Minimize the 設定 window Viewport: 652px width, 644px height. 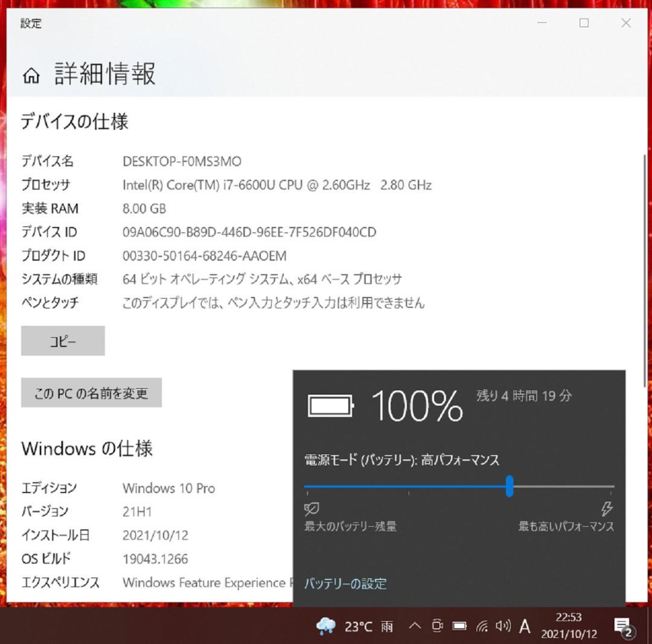tap(542, 24)
